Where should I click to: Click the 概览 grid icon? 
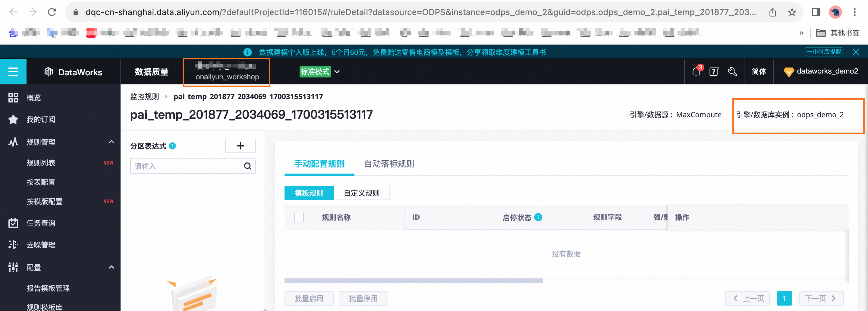[x=13, y=98]
